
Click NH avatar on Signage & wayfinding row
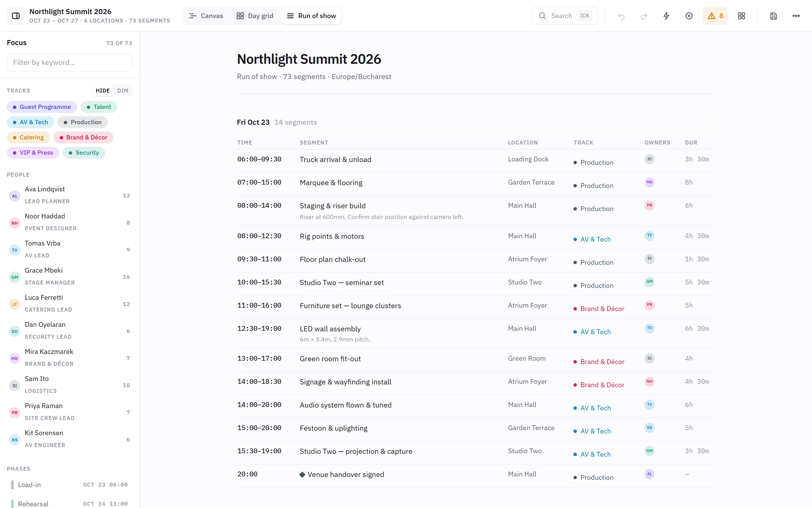point(650,381)
